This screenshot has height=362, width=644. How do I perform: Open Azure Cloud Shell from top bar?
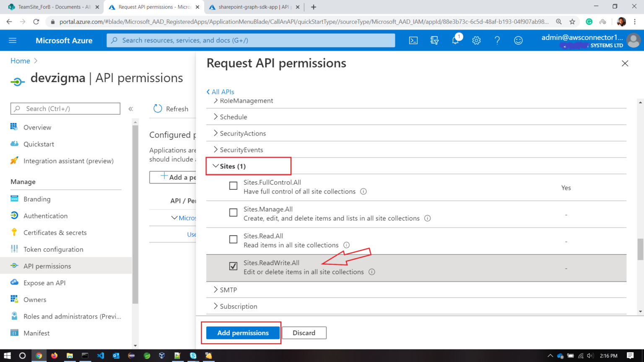pos(413,40)
